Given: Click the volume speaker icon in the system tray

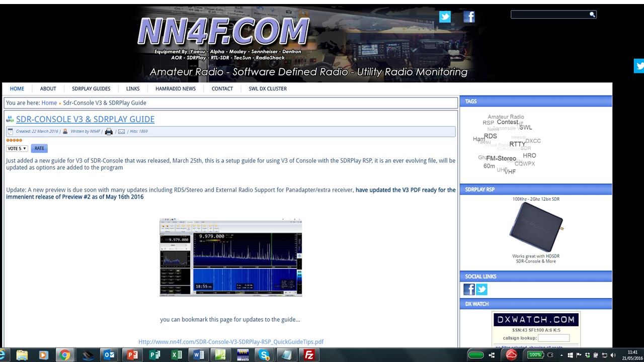Looking at the screenshot, I should pos(613,355).
